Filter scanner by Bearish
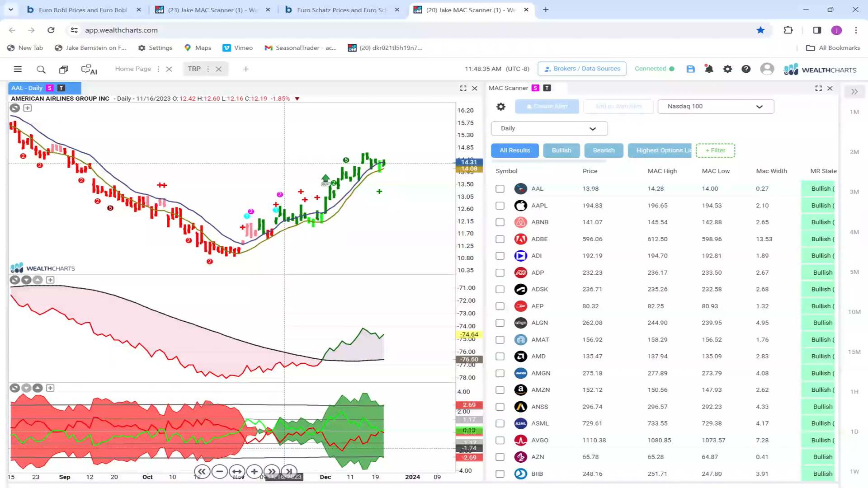Image resolution: width=868 pixels, height=488 pixels. pos(604,150)
